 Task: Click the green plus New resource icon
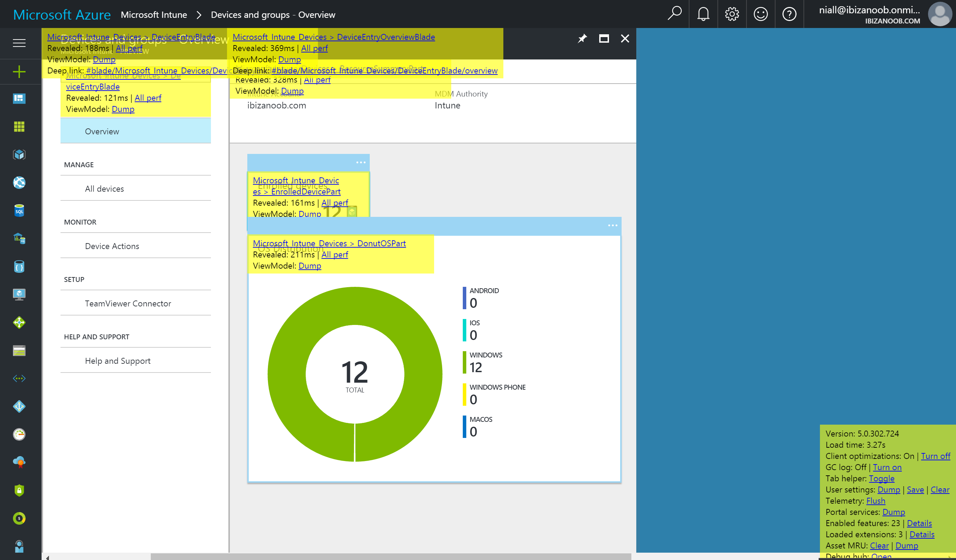tap(19, 72)
